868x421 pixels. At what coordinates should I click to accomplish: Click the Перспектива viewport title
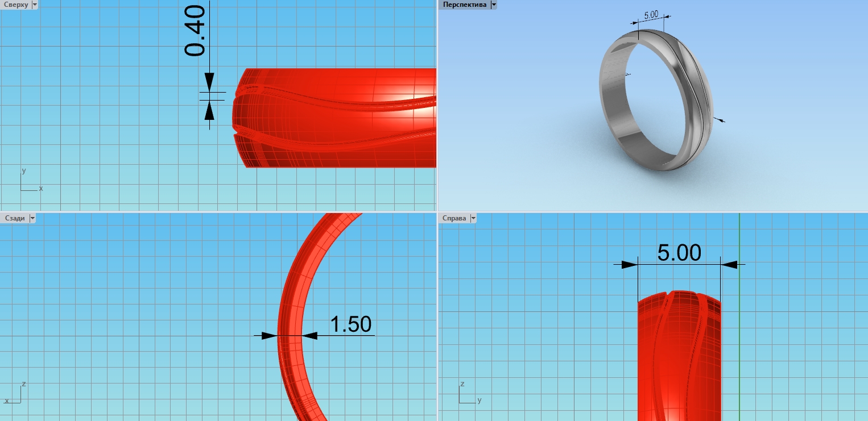(464, 5)
